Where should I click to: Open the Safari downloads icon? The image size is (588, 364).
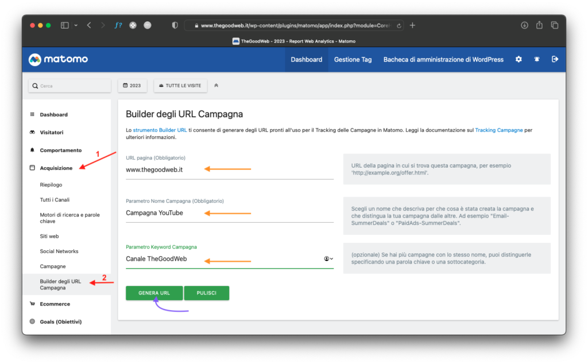tap(524, 25)
